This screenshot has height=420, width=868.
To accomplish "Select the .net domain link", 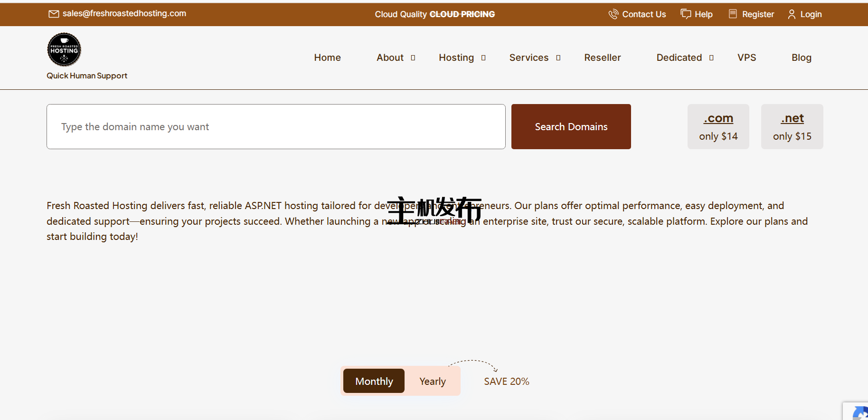I will [792, 118].
